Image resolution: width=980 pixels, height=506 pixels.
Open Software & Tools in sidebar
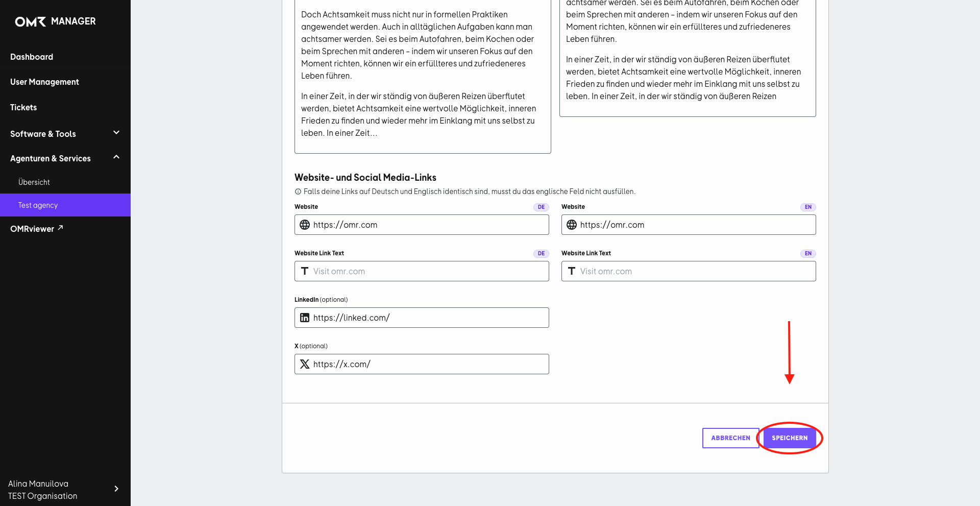43,134
